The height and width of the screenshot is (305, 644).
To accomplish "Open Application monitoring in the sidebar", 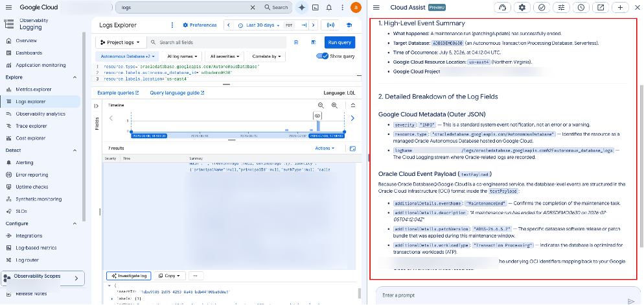I will click(41, 65).
